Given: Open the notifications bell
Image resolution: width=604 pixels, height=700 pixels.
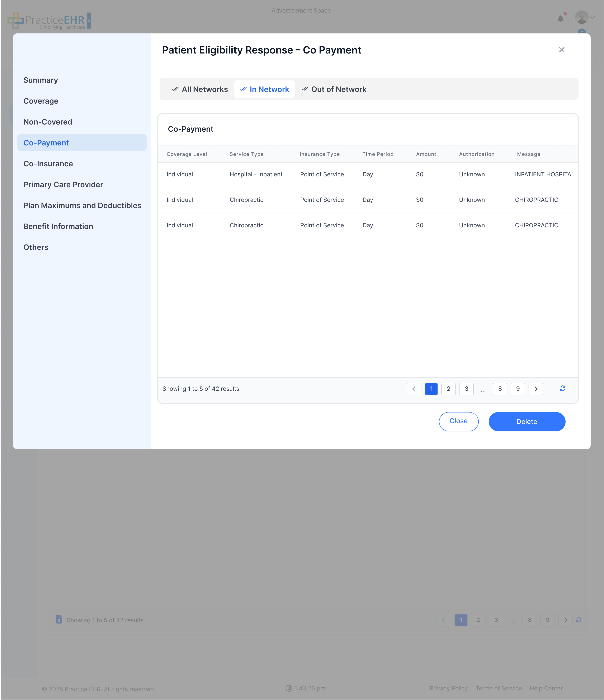Looking at the screenshot, I should [x=560, y=19].
